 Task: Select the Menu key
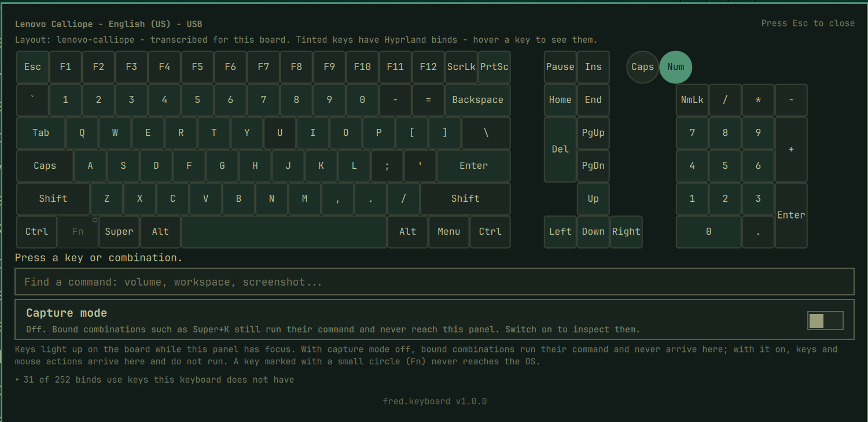(x=449, y=232)
